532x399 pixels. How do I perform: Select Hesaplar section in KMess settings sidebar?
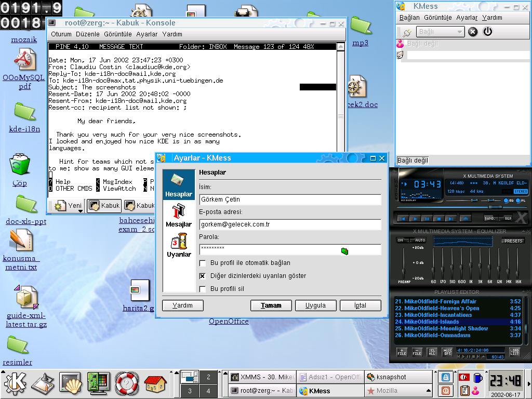[178, 185]
